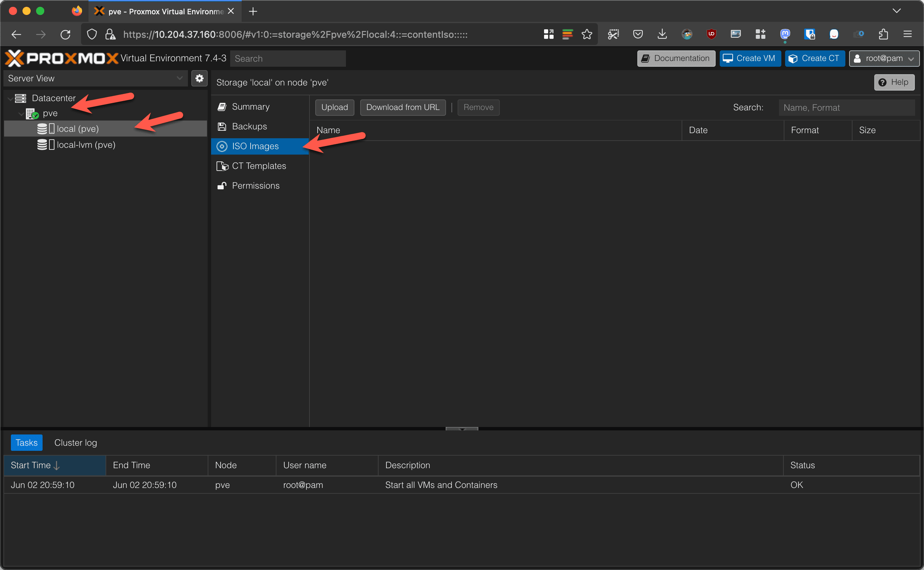Close the Proxmox browser tab
This screenshot has height=570, width=924.
pos(231,11)
